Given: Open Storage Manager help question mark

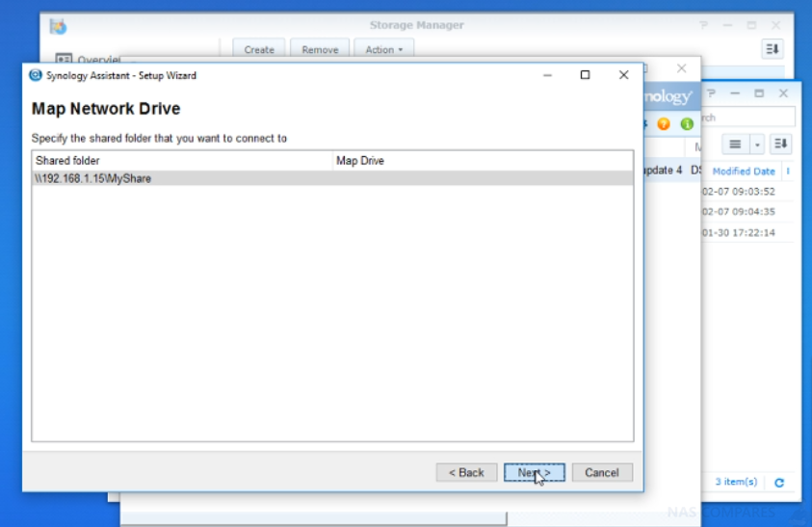Looking at the screenshot, I should (703, 25).
